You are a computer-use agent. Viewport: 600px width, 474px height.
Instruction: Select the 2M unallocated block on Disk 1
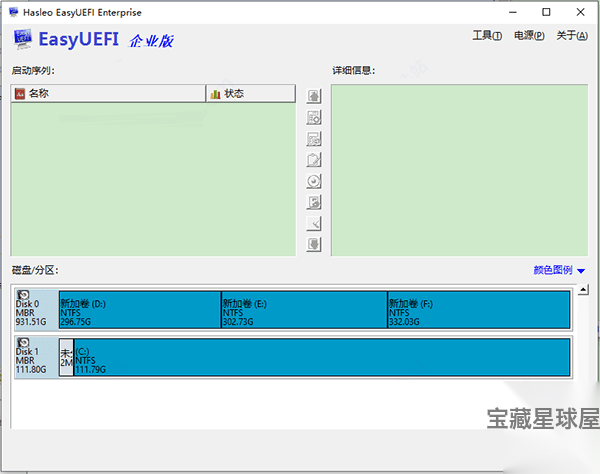(66, 357)
